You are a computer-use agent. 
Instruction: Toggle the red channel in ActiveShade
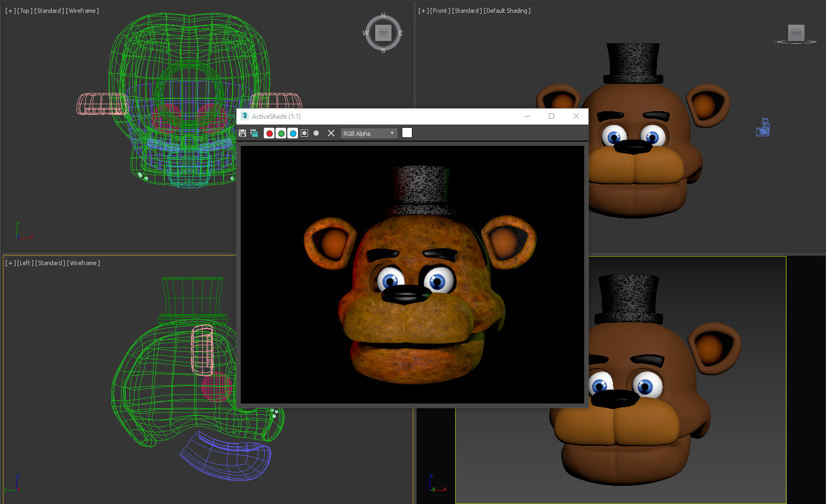(x=269, y=133)
